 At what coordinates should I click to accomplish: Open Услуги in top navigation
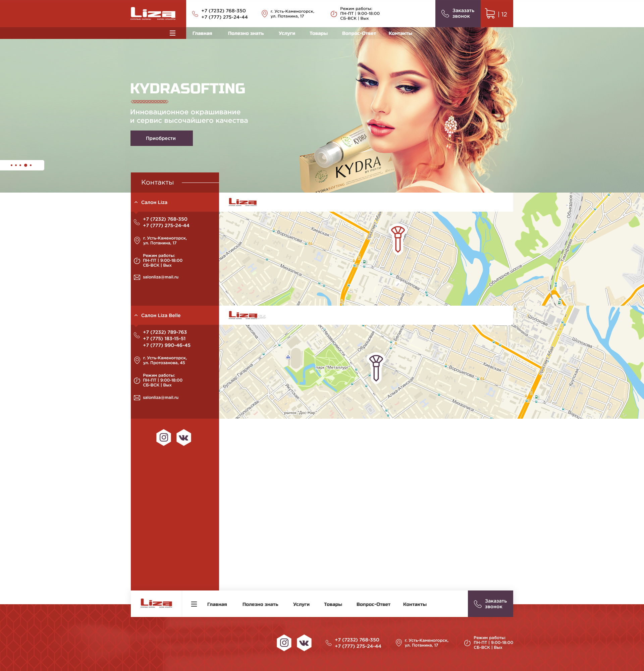(287, 33)
